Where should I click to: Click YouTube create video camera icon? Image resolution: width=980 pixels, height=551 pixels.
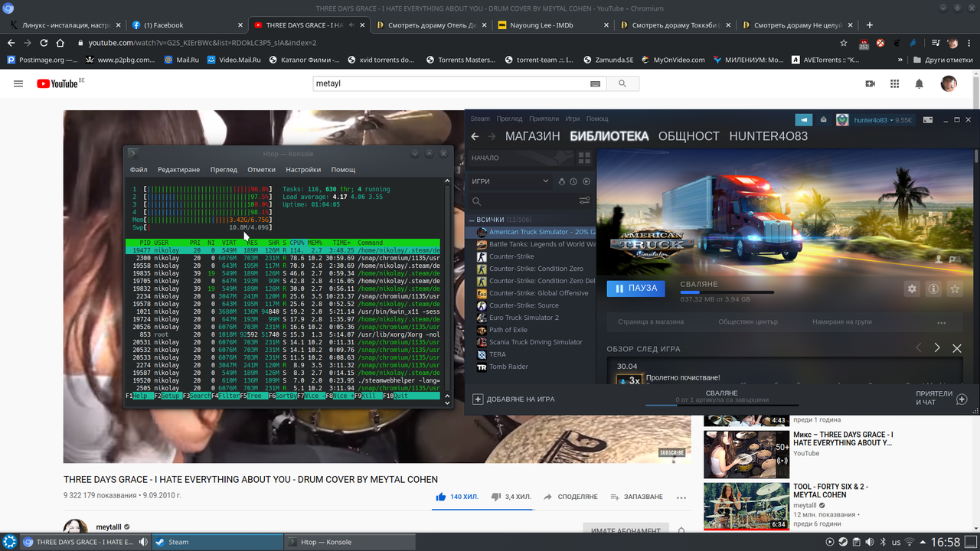click(870, 83)
